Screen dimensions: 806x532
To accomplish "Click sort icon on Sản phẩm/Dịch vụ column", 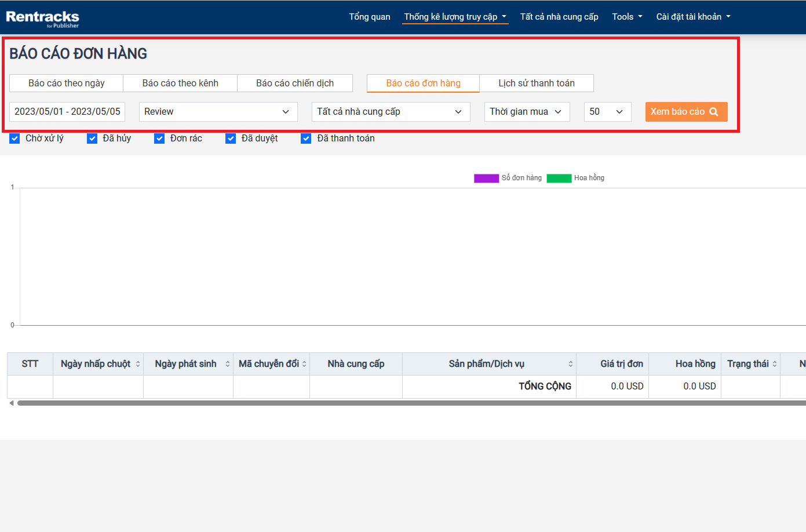I will 571,364.
